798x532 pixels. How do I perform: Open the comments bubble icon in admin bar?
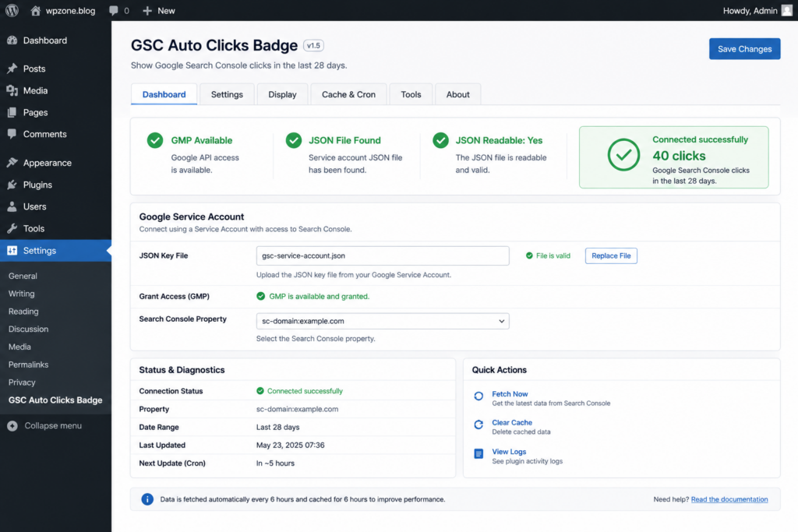click(114, 11)
